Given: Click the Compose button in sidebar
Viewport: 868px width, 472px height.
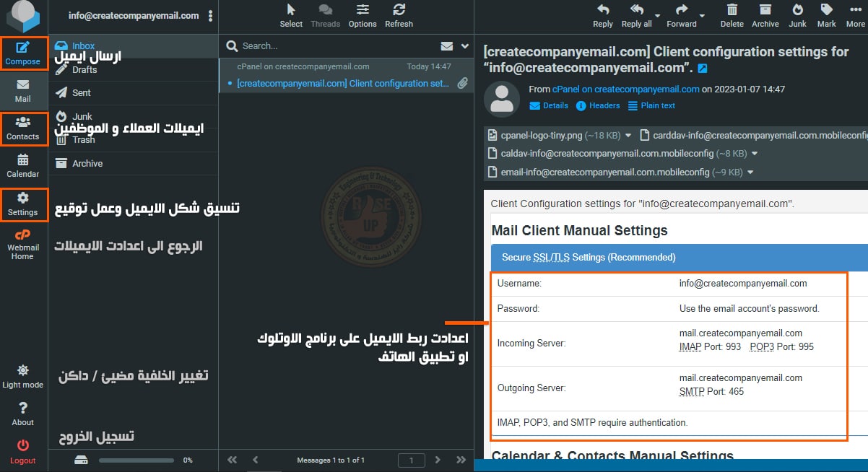Looking at the screenshot, I should pos(23,53).
